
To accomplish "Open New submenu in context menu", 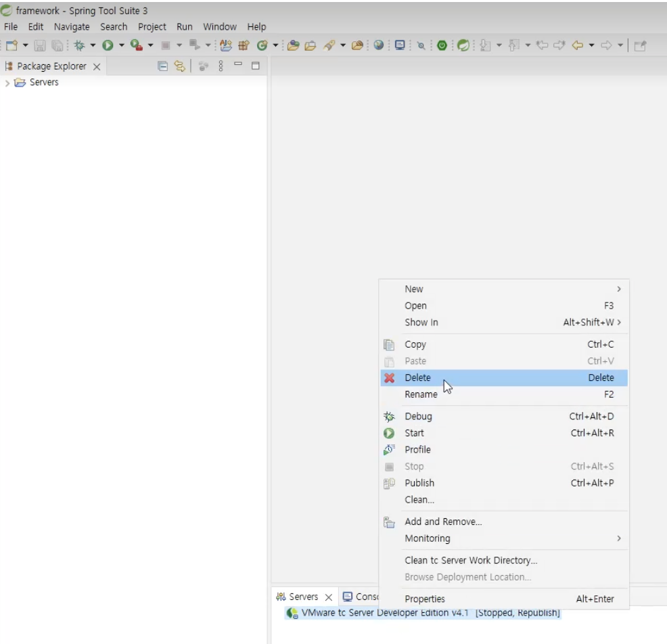I will tap(504, 289).
